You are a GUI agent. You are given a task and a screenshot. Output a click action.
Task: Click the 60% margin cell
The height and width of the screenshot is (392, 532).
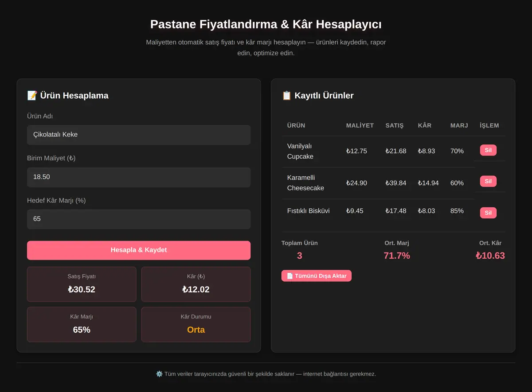[x=457, y=183]
